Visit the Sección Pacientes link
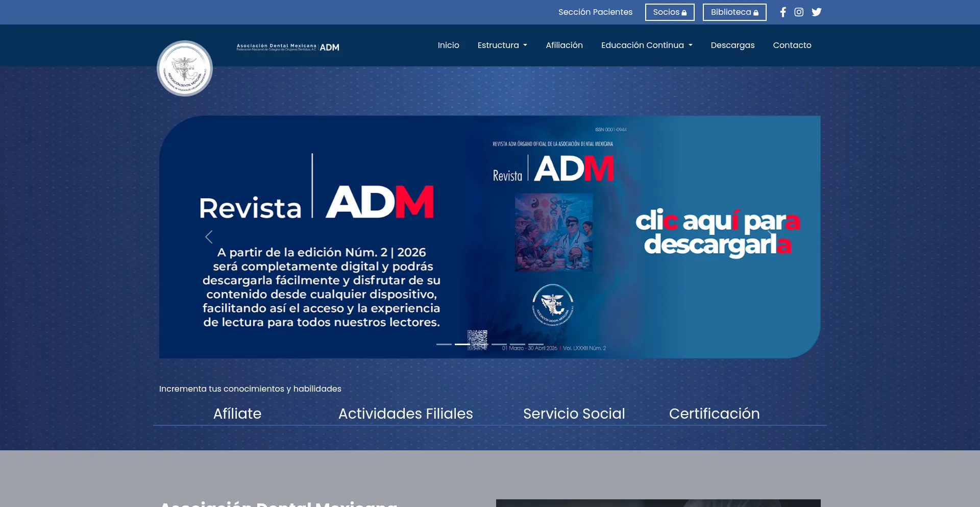Screen dimensions: 980x507 (595, 12)
